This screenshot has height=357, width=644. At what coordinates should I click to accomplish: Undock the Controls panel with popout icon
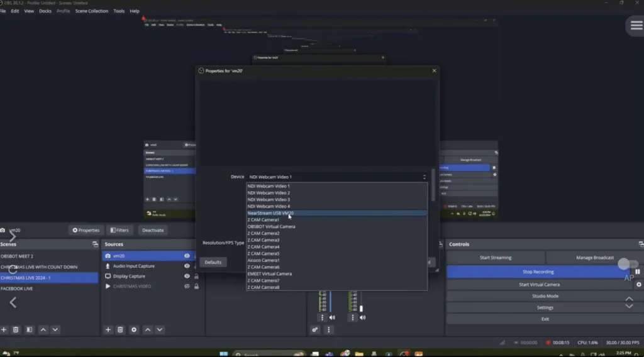pos(641,244)
